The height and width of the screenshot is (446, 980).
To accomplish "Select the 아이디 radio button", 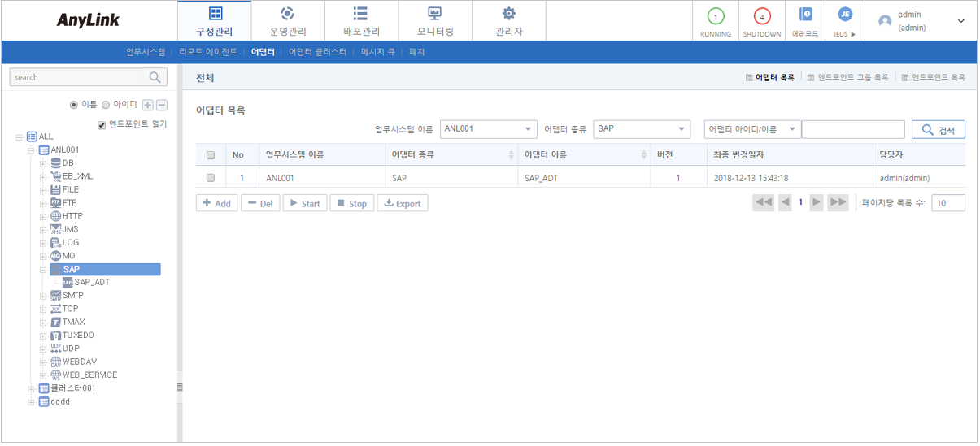I will (x=106, y=105).
